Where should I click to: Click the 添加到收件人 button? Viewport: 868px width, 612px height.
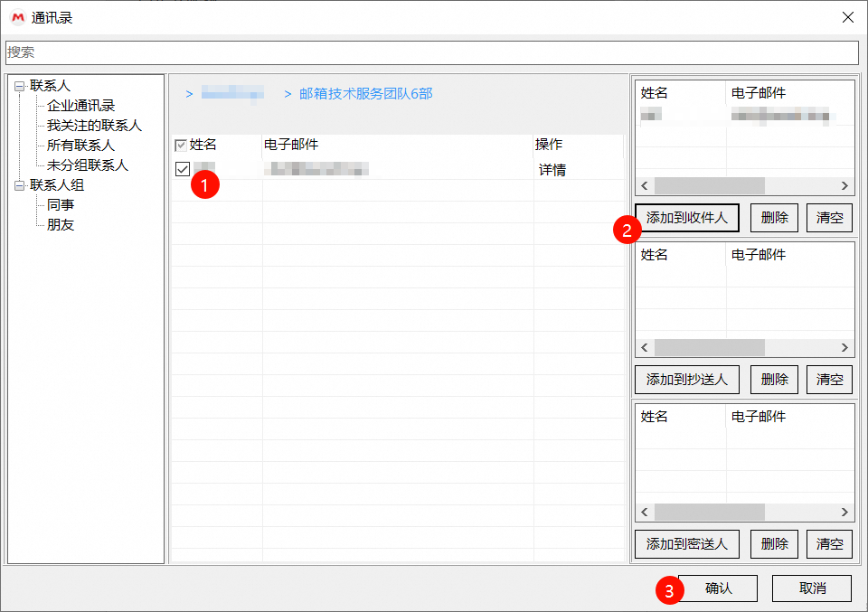687,218
